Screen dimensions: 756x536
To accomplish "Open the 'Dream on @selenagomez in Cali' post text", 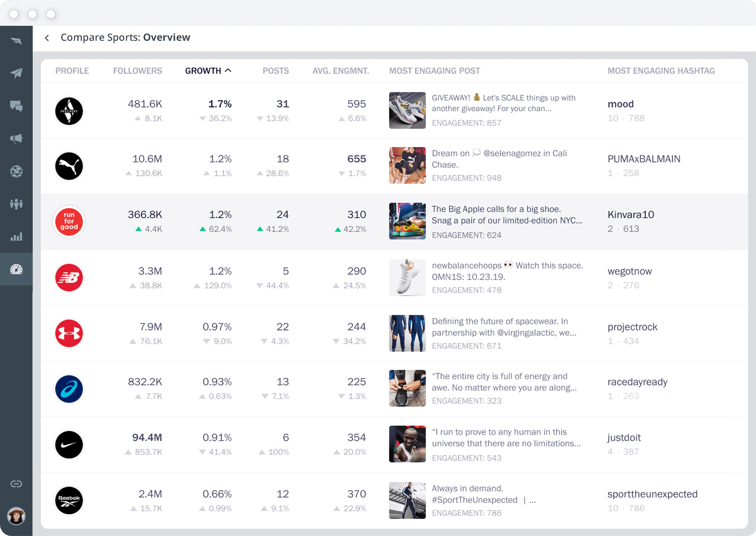I will coord(499,159).
